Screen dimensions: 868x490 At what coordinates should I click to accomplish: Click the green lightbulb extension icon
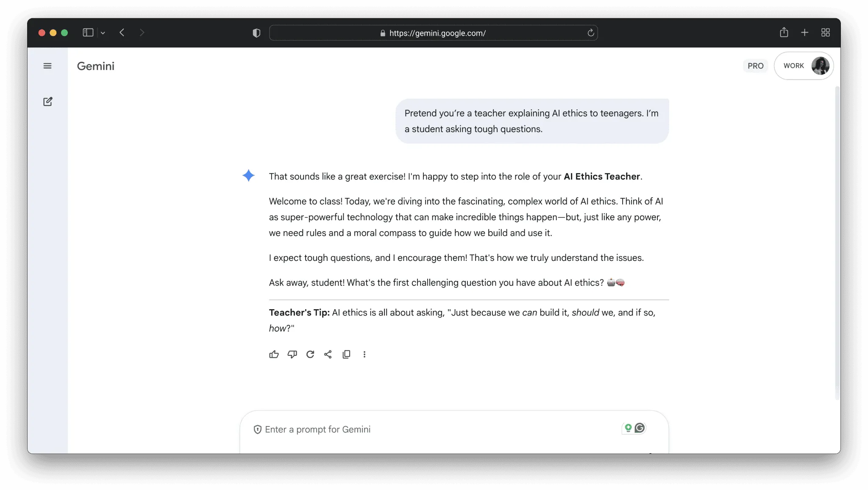pos(628,428)
